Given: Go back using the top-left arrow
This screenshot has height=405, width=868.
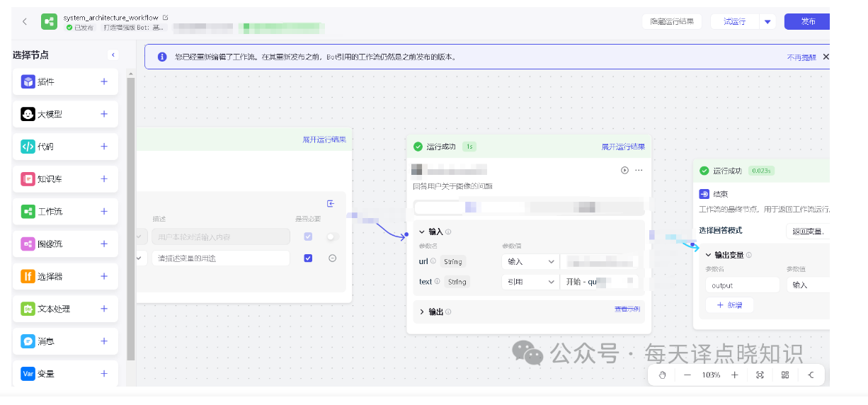Looking at the screenshot, I should coord(25,21).
